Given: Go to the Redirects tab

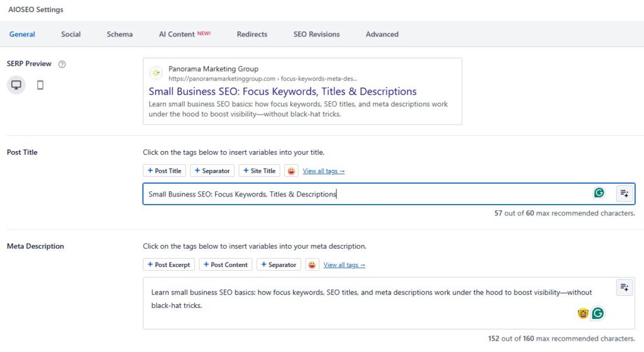Looking at the screenshot, I should click(252, 34).
